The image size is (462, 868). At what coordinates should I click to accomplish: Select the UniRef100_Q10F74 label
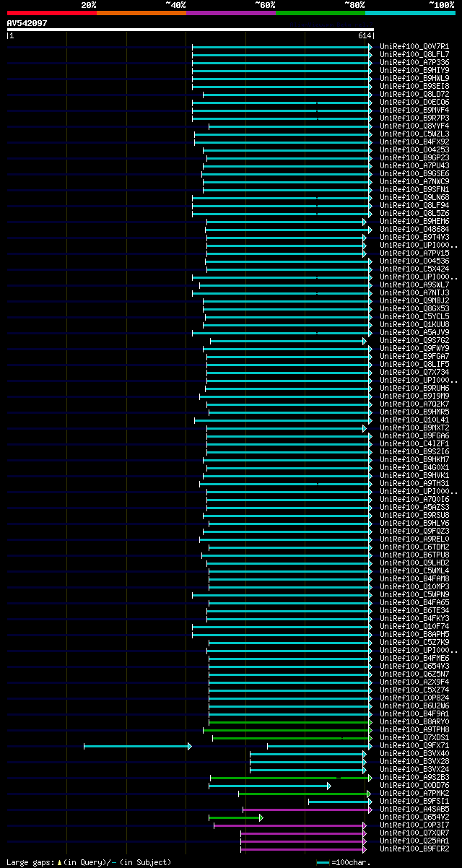coord(414,626)
